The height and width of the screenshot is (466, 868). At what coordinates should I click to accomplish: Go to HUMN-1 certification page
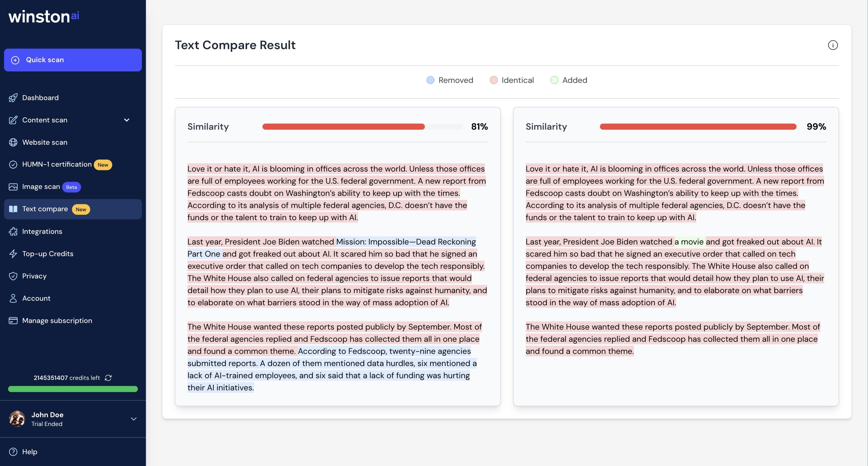[x=57, y=164]
